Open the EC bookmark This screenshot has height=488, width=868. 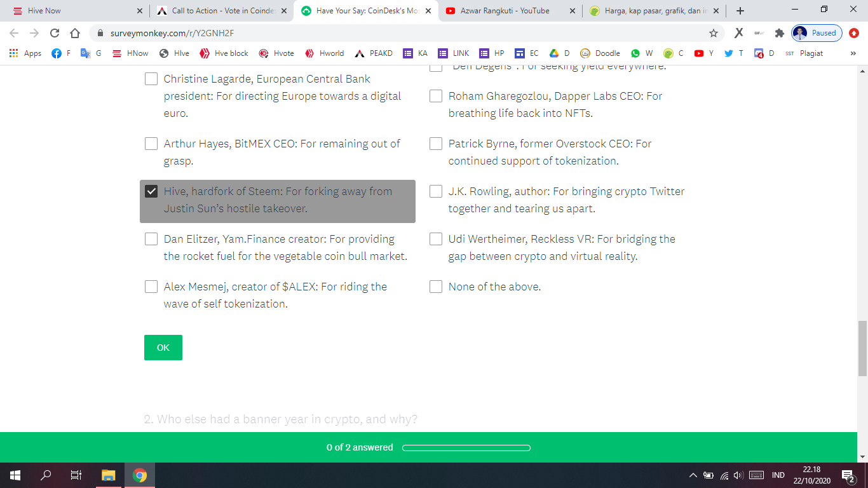[527, 53]
